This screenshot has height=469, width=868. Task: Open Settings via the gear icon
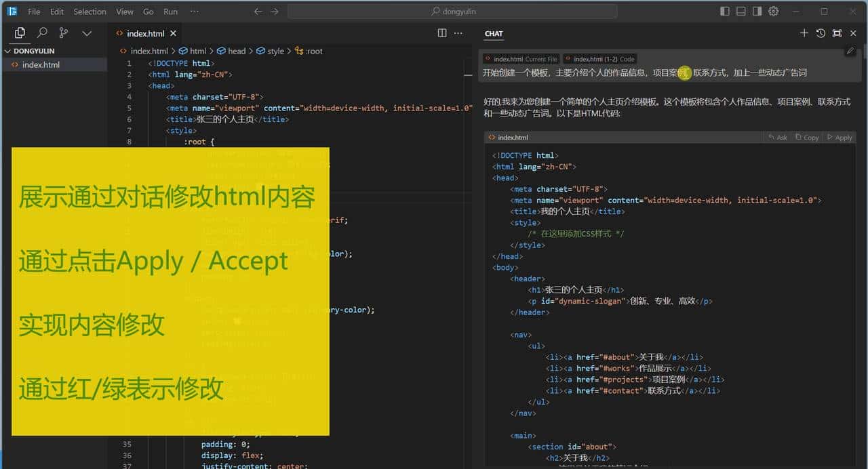[772, 11]
